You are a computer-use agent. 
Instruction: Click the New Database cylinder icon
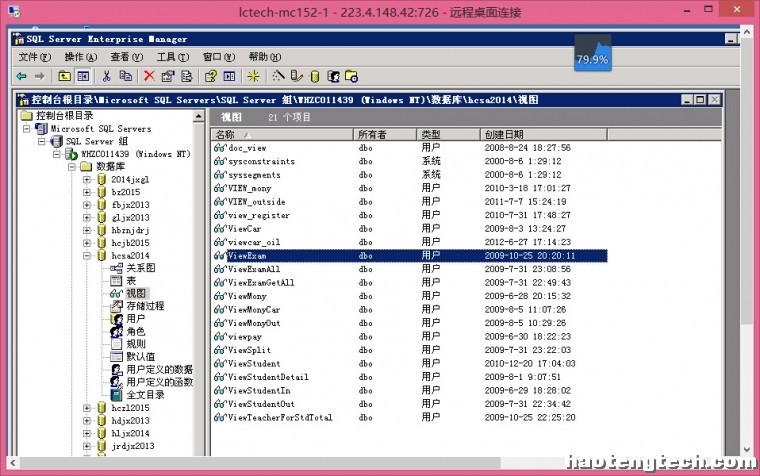[x=315, y=76]
